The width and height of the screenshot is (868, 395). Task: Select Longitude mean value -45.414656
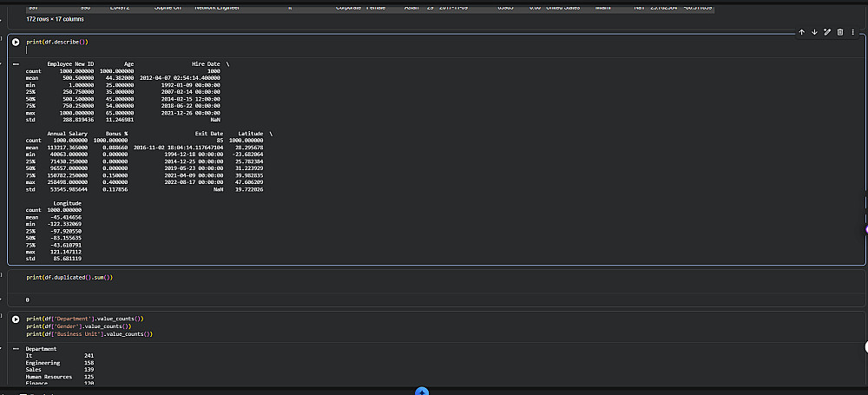click(65, 217)
